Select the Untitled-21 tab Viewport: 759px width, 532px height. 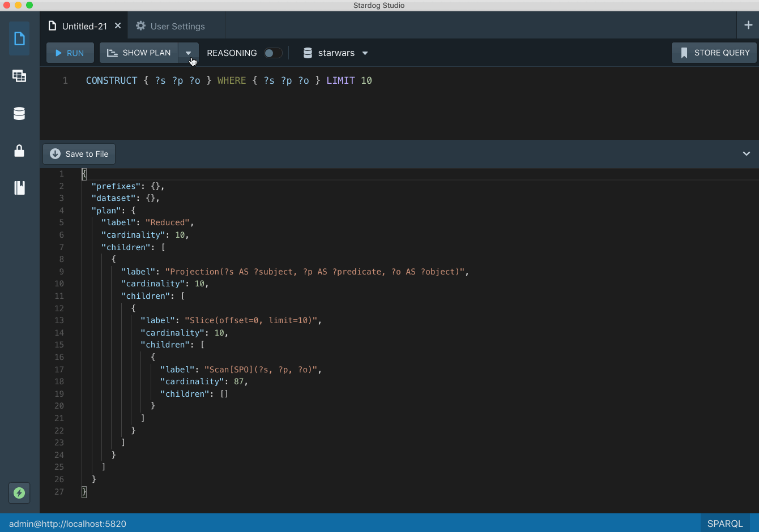[x=84, y=27]
